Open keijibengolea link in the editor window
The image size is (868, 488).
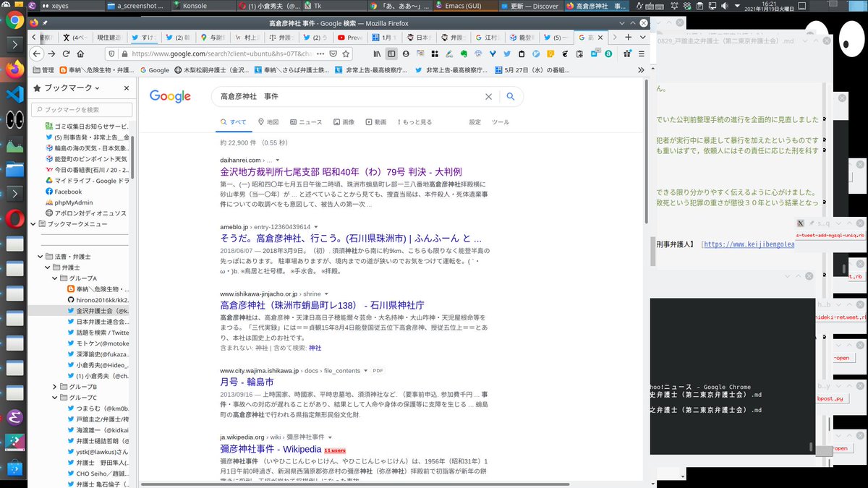[749, 244]
